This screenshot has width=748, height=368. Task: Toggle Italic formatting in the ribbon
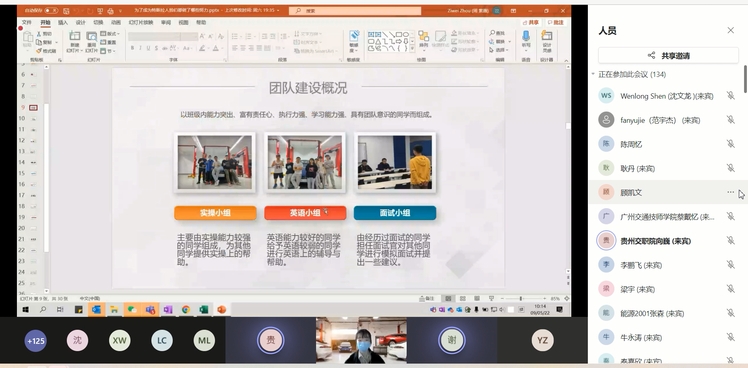(x=140, y=48)
